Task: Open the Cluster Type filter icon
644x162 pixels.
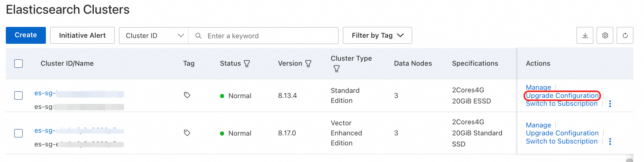Action: coord(337,69)
